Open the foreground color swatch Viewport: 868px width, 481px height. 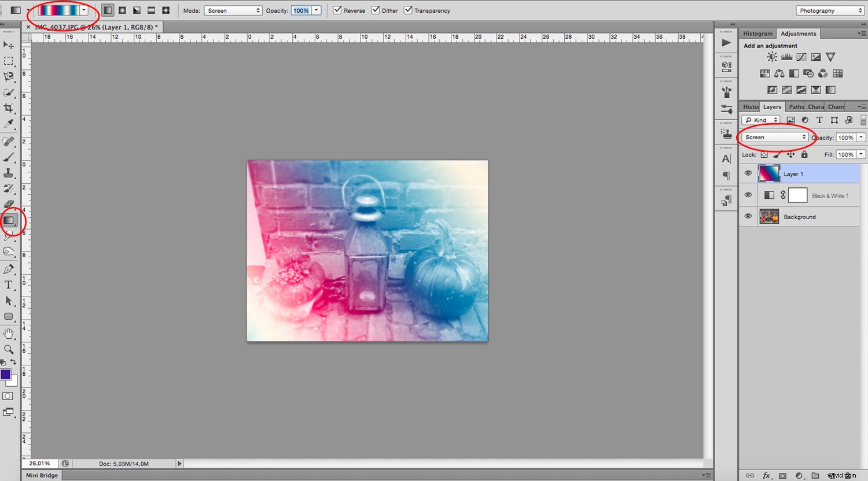6,375
